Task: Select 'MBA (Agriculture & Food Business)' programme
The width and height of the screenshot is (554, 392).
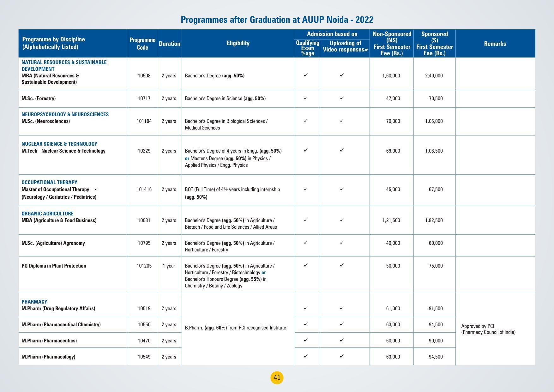Action: coord(59,220)
